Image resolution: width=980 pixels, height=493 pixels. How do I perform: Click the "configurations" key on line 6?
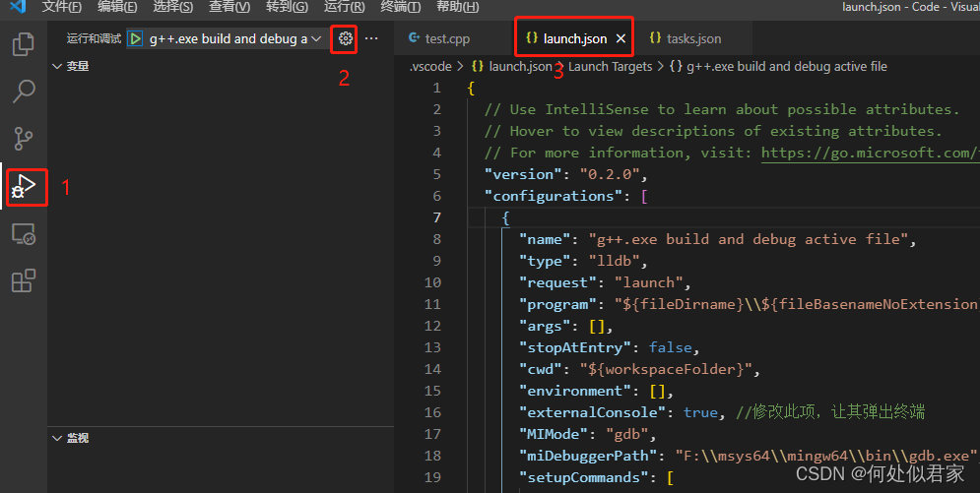(x=554, y=196)
